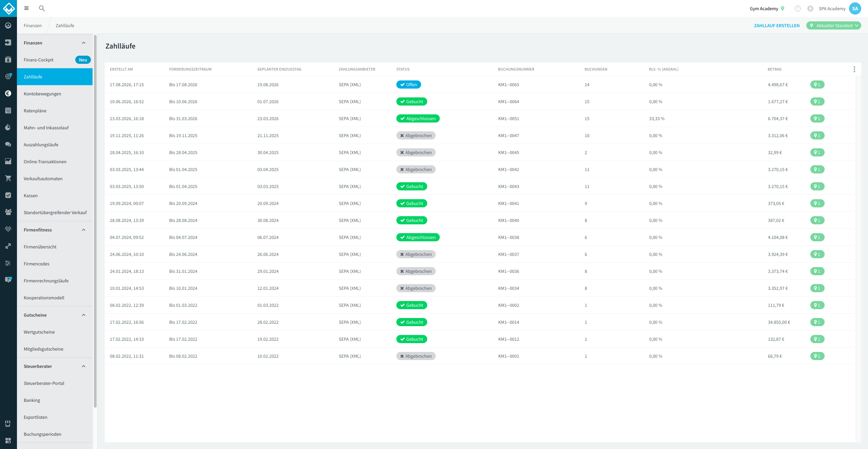Click the Magicline logo icon

pyautogui.click(x=8, y=8)
